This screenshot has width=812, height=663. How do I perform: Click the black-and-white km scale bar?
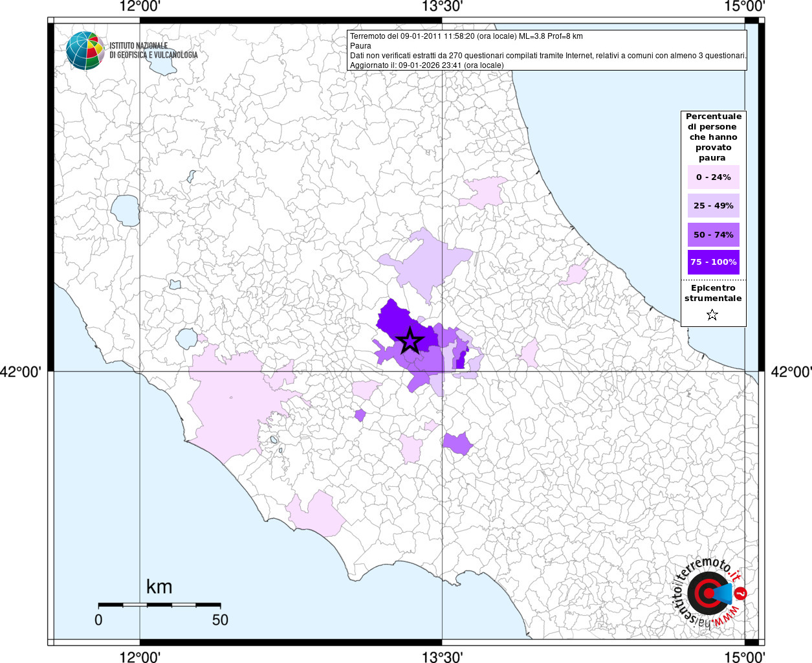(159, 605)
